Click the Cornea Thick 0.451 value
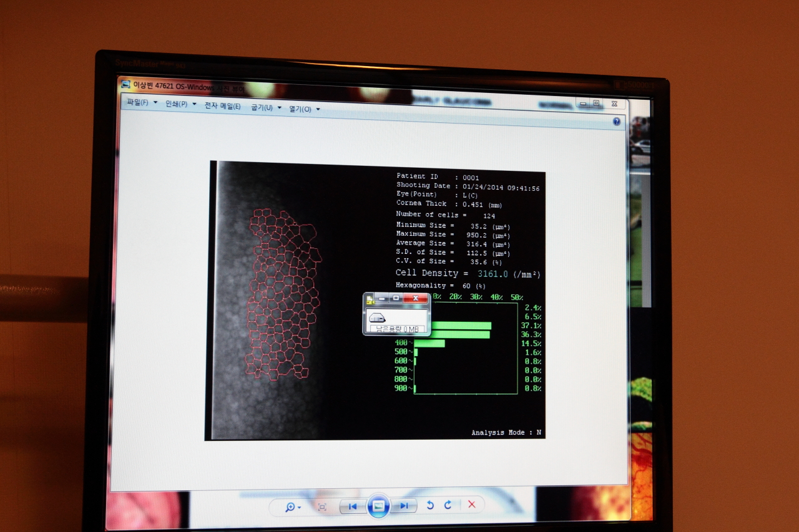 473,204
